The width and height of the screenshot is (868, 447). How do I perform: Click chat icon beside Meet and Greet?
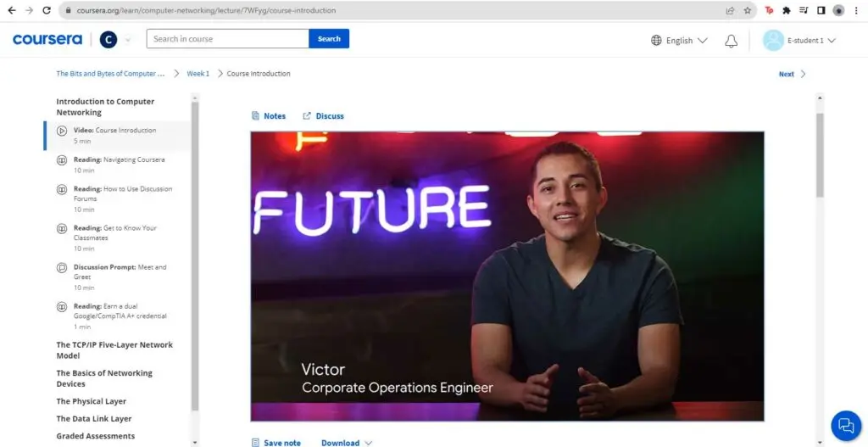(61, 267)
